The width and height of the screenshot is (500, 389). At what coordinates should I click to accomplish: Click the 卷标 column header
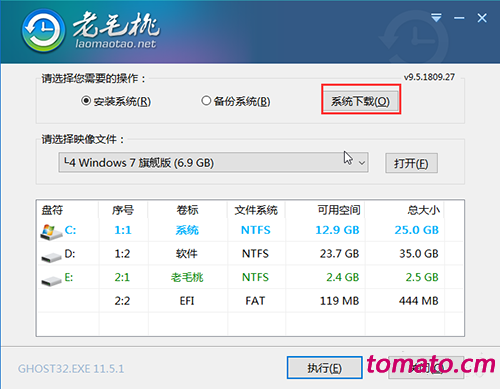[187, 210]
